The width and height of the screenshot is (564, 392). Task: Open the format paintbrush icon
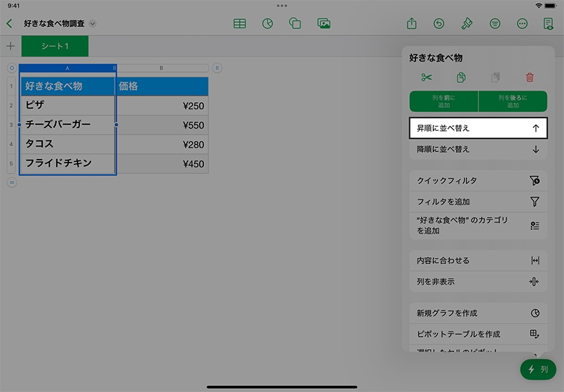467,24
